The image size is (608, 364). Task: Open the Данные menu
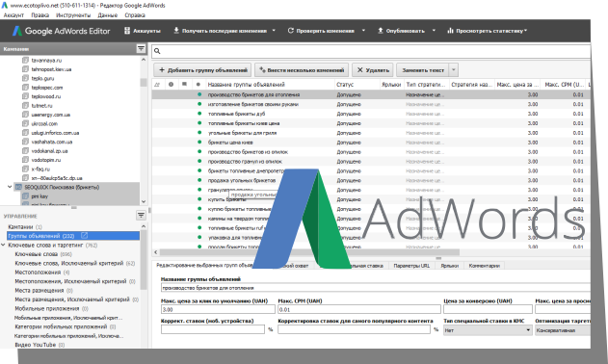[107, 15]
